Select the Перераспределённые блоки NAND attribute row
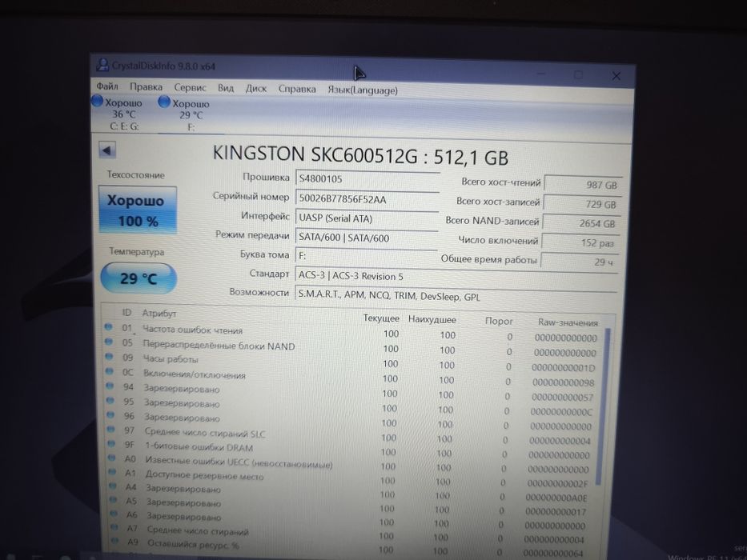The image size is (747, 560). [x=351, y=348]
